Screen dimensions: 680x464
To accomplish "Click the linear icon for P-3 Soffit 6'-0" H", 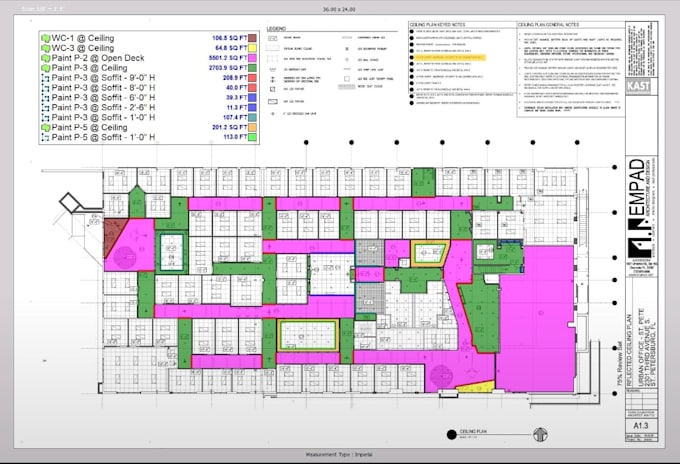I will pos(46,98).
